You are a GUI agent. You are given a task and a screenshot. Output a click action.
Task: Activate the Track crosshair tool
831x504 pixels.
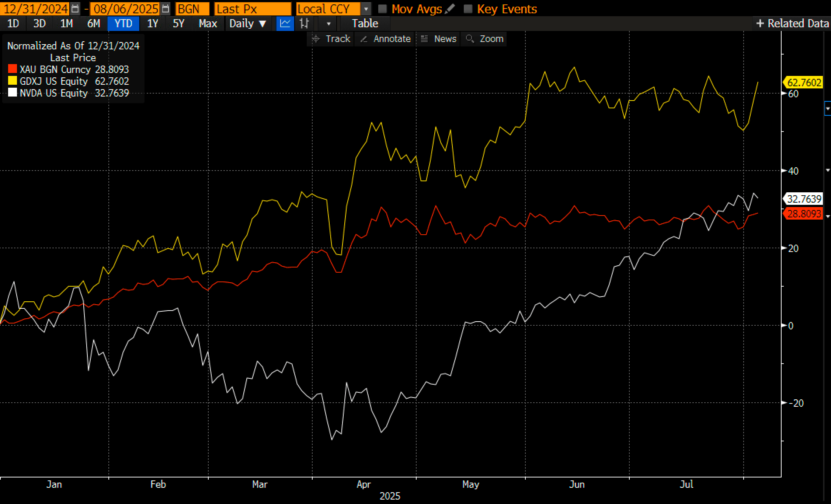331,39
